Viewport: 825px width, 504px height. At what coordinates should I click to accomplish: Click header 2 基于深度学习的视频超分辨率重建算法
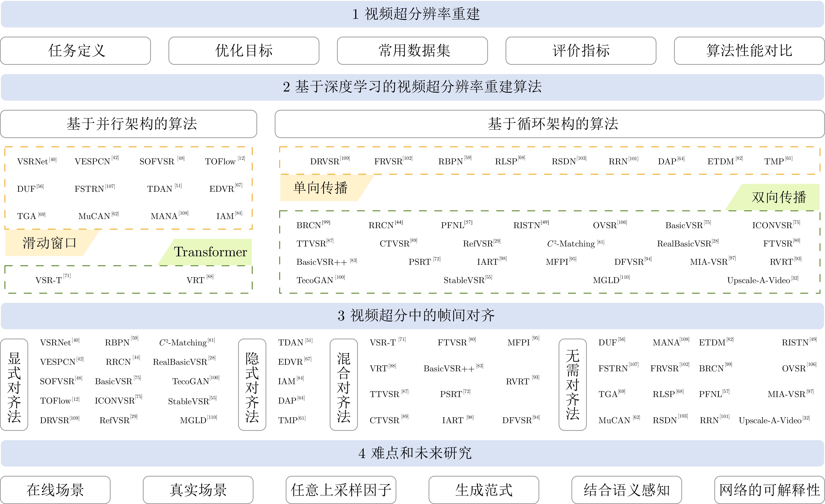(413, 87)
